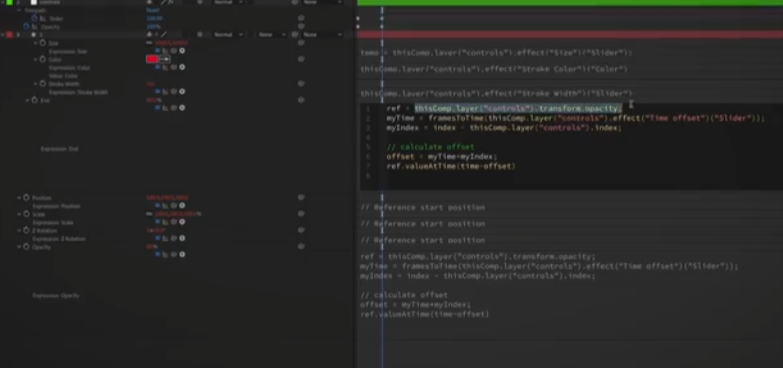Disable the expression on Size property

pyautogui.click(x=157, y=51)
